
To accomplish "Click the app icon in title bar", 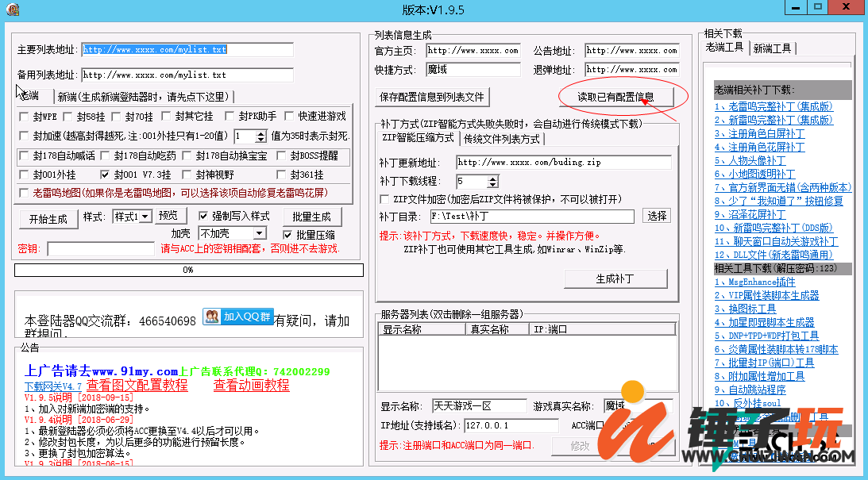I will point(12,10).
